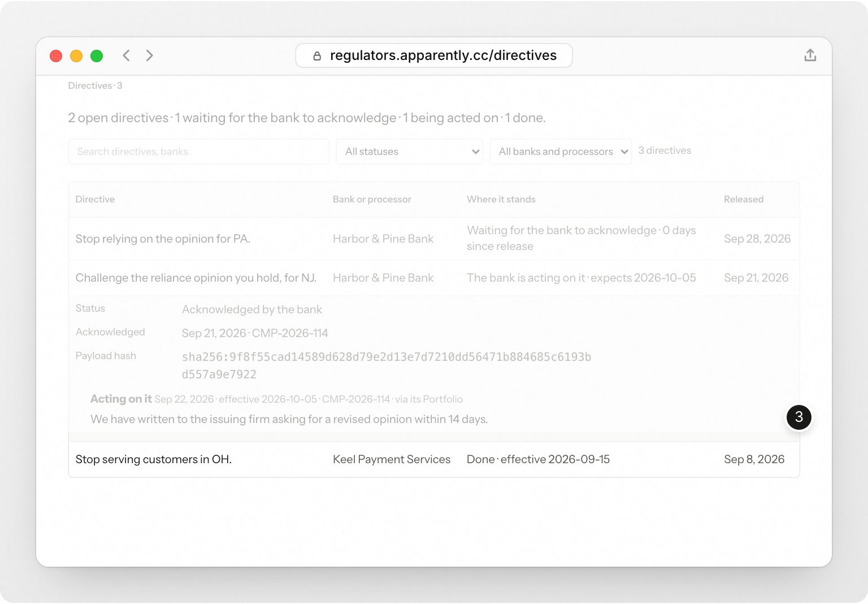Click 'Sep 21, 2026 · CMP-2026-114' acknowledged value
Image resolution: width=868 pixels, height=604 pixels.
point(255,333)
